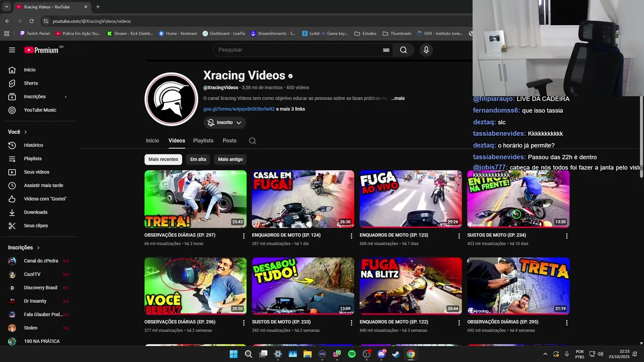Open the Inscrito notification dropdown
644x362 pixels.
(225, 123)
